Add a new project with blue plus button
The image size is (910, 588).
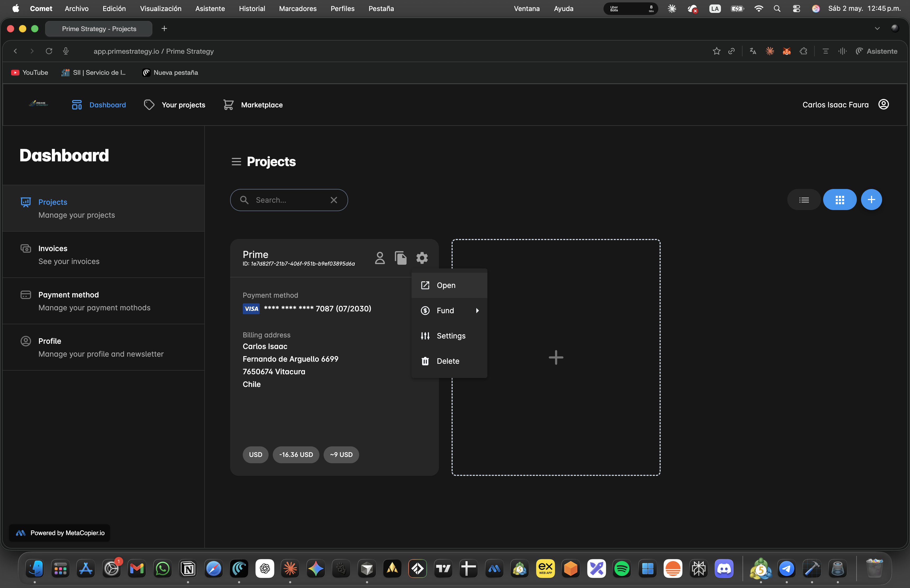[871, 200]
